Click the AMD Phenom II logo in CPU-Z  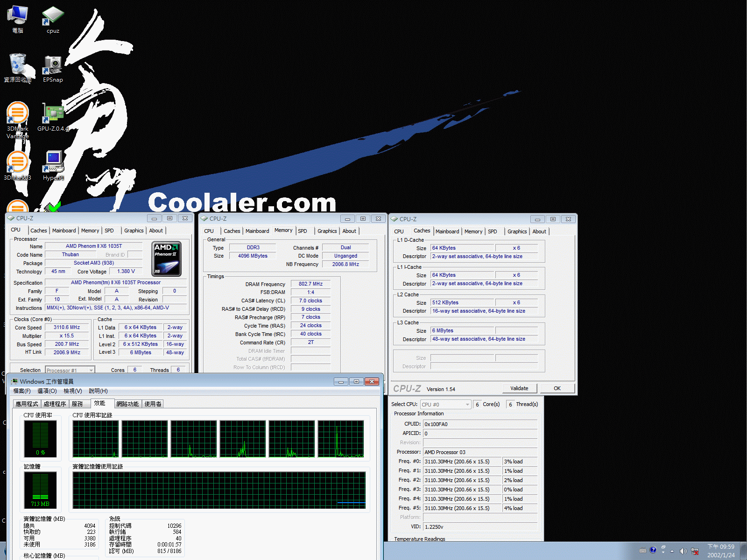[x=166, y=259]
